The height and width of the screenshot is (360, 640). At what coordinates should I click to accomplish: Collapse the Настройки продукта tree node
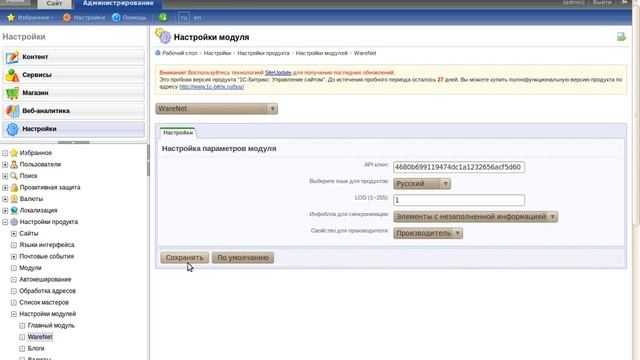(5, 222)
